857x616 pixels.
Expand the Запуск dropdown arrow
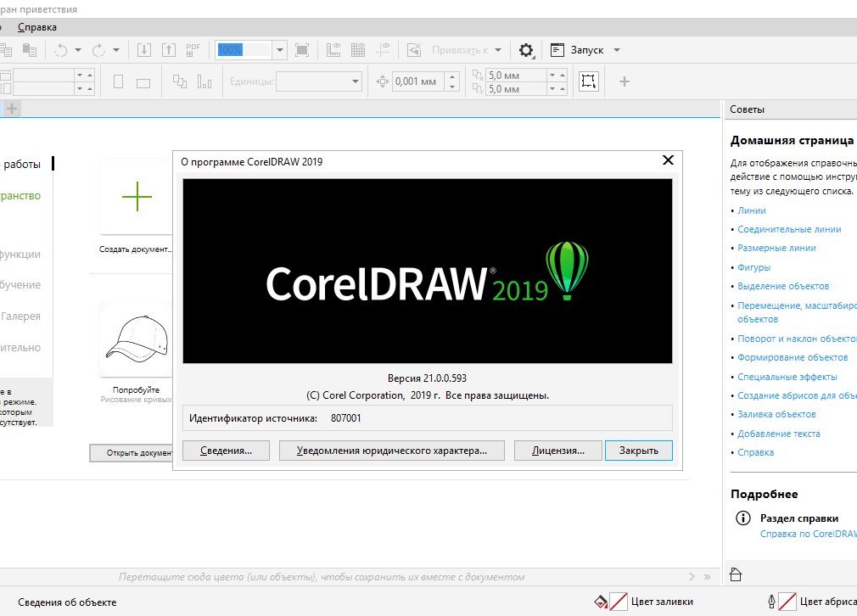click(x=617, y=50)
